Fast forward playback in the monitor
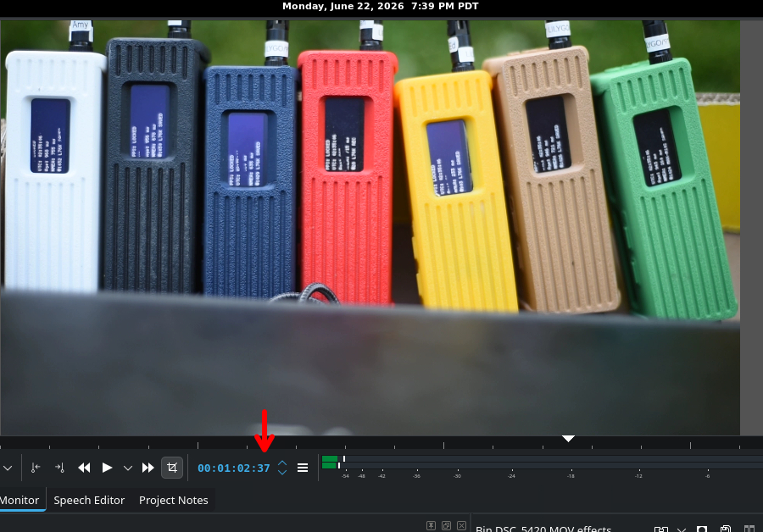763x532 pixels. pos(148,468)
